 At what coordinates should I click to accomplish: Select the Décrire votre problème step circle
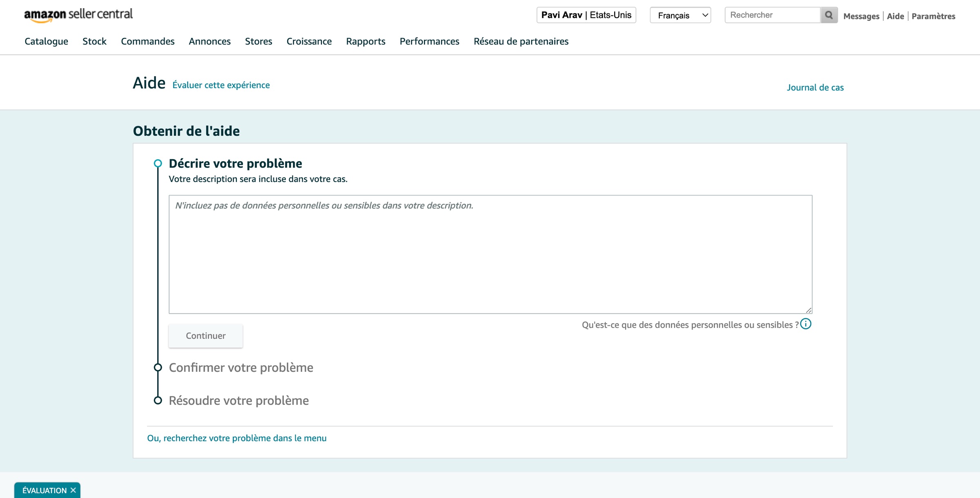point(158,163)
